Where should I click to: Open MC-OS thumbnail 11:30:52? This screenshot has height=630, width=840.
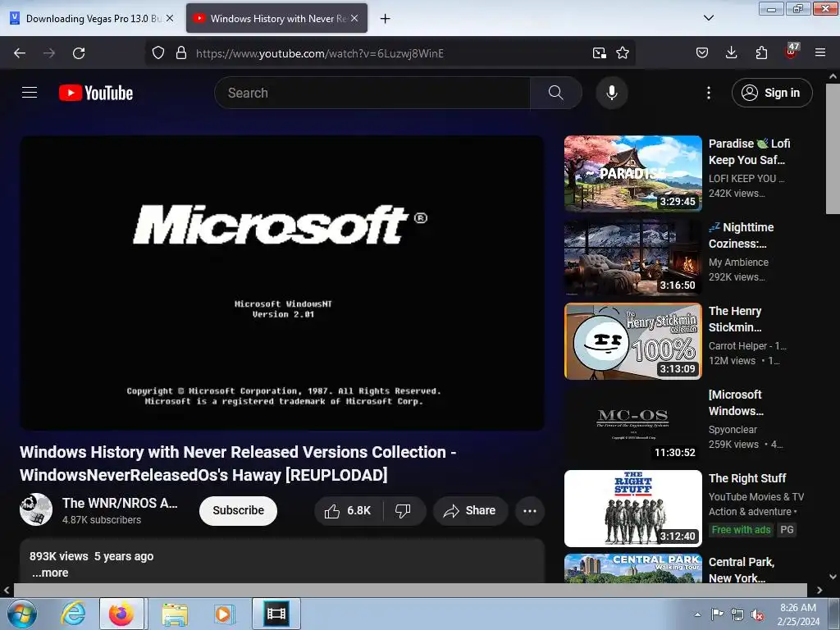point(632,424)
